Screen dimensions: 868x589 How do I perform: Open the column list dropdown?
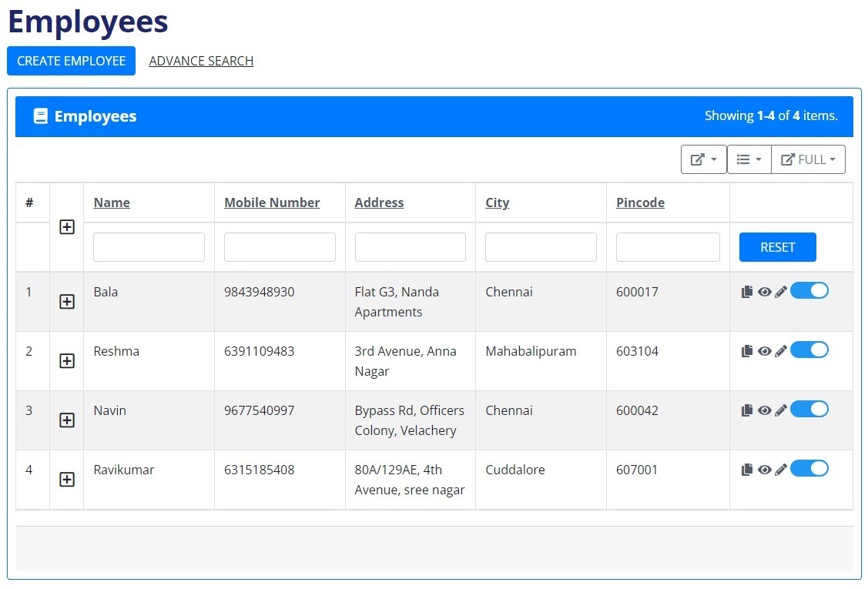coord(749,159)
